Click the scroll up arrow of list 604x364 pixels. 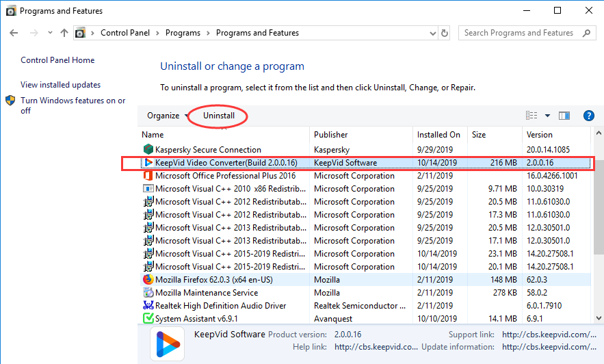pyautogui.click(x=599, y=133)
